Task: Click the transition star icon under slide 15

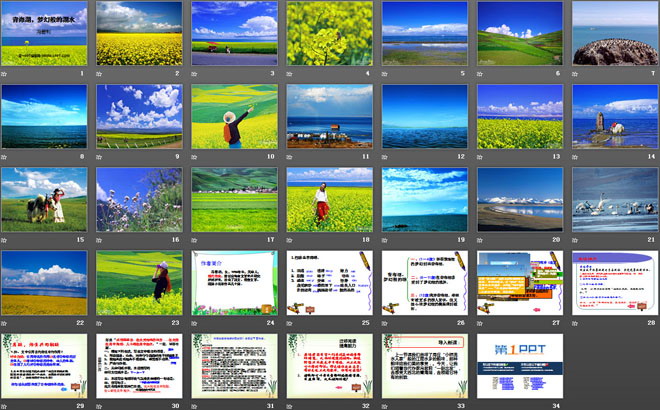Action: (x=4, y=240)
